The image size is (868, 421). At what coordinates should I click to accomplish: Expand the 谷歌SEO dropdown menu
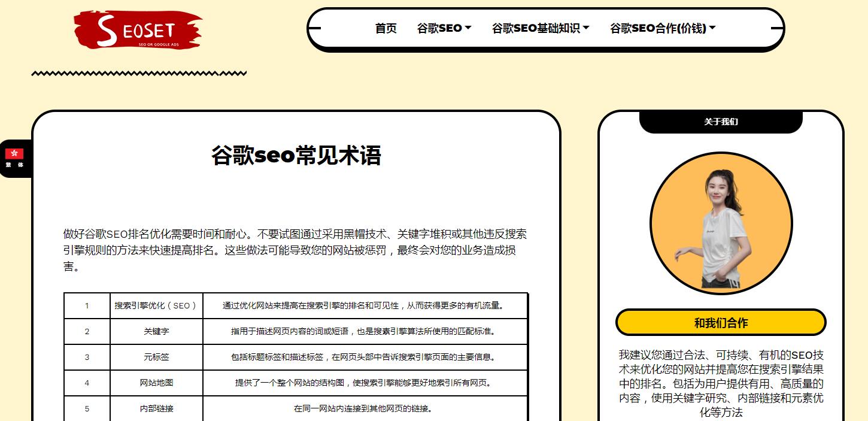[444, 28]
